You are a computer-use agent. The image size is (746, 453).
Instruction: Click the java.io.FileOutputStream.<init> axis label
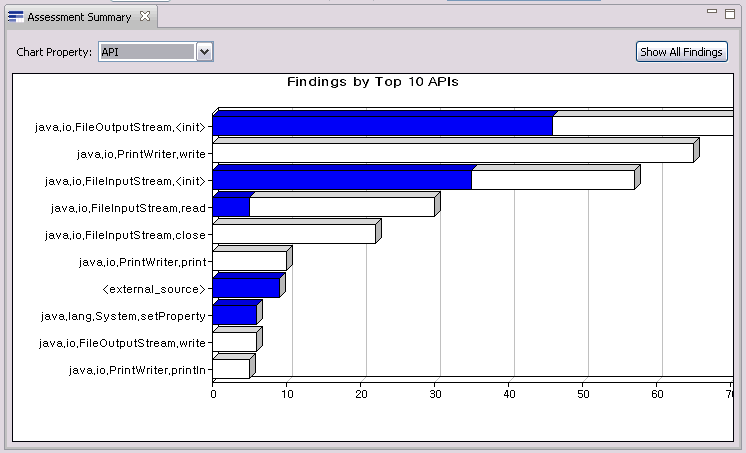coord(120,127)
